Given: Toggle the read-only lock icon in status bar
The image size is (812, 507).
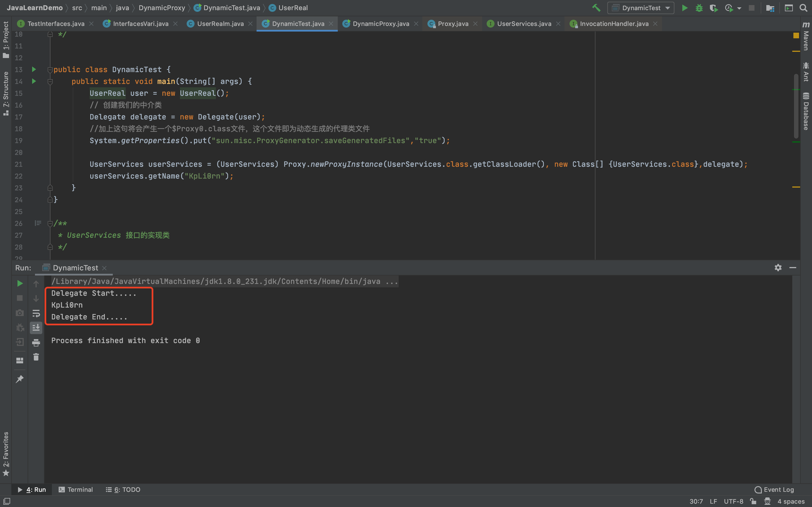Looking at the screenshot, I should click(x=753, y=501).
